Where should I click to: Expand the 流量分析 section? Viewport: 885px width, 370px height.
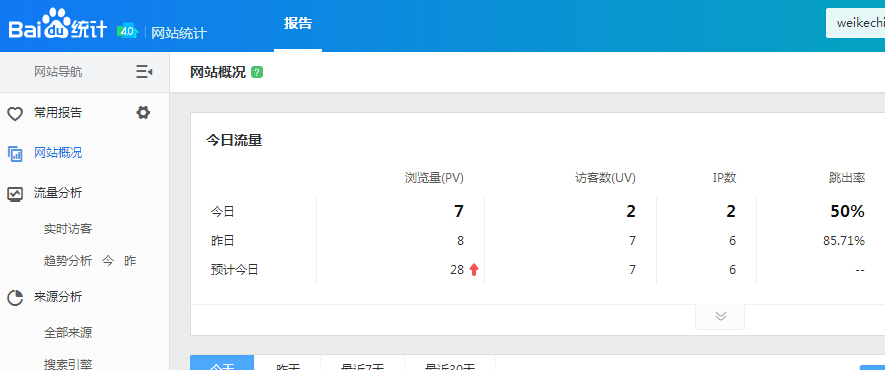pos(58,193)
